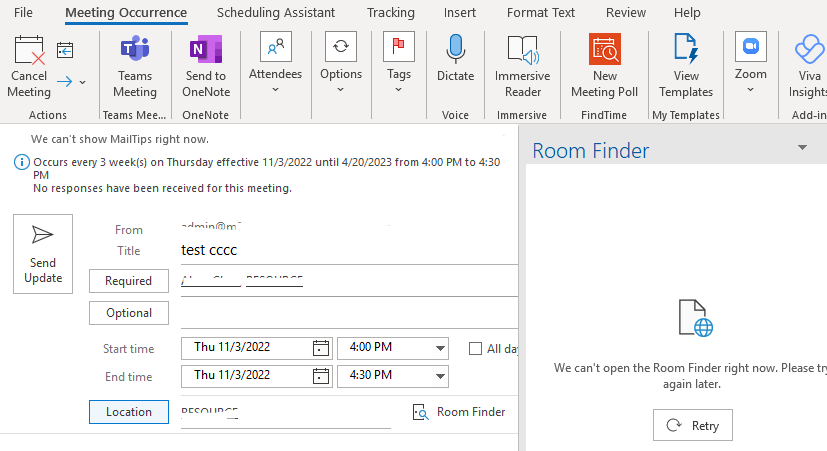Image resolution: width=827 pixels, height=451 pixels.
Task: Click the recurrence info icon
Action: point(21,162)
